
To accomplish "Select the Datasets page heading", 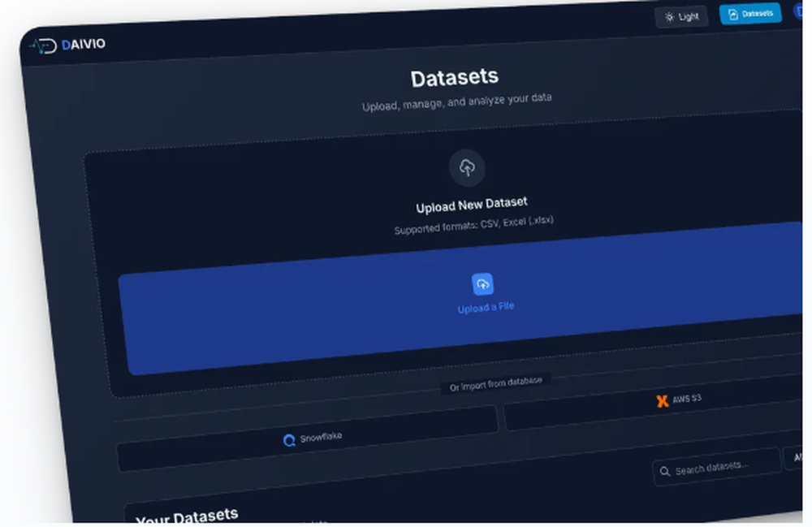I will click(x=455, y=78).
